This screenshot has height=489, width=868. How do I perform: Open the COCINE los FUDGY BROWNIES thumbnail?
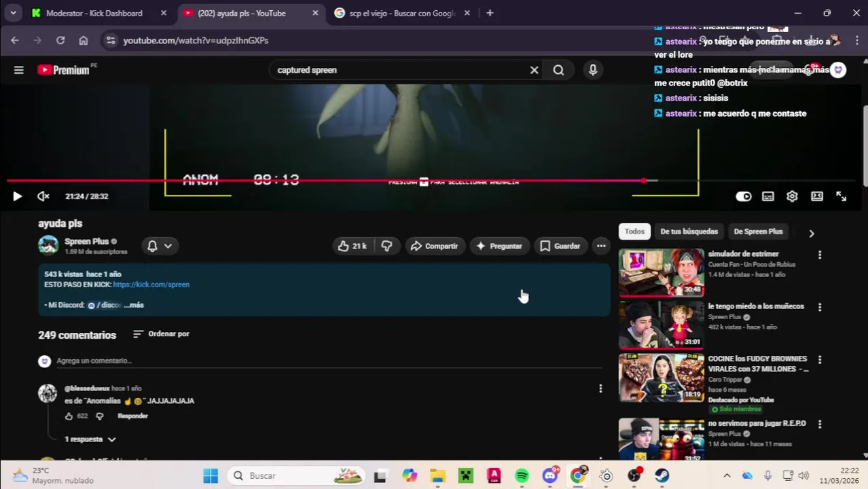pos(661,378)
